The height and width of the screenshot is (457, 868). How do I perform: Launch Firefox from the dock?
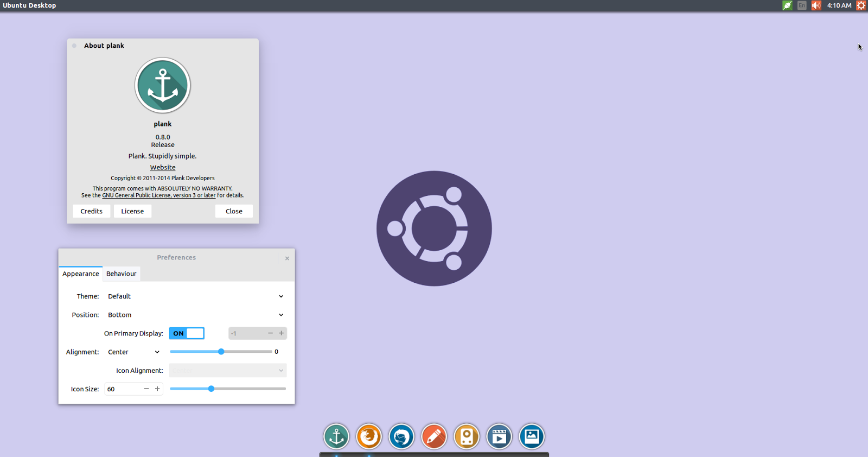click(369, 436)
